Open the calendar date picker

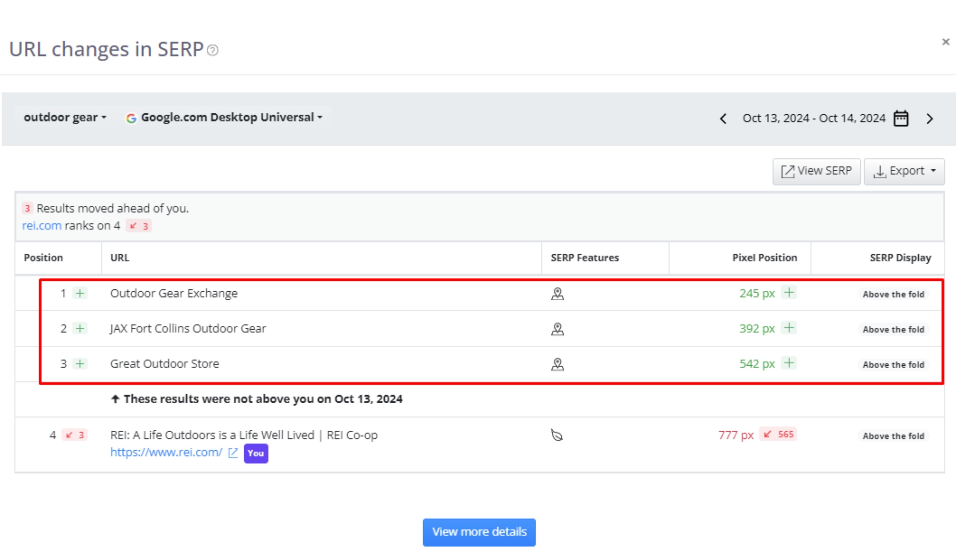pos(901,118)
